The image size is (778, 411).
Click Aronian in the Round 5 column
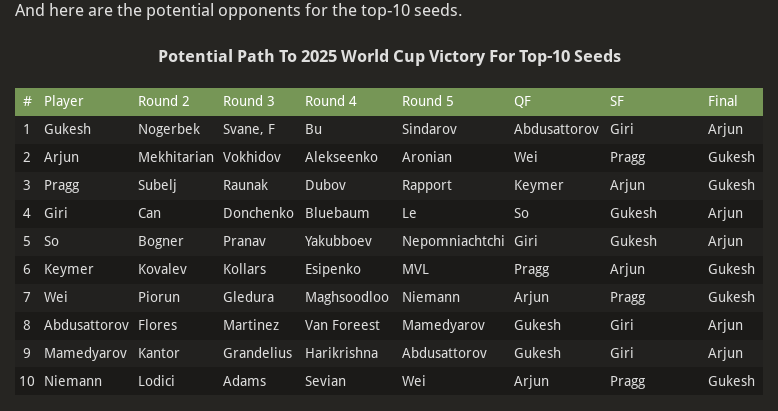point(427,157)
